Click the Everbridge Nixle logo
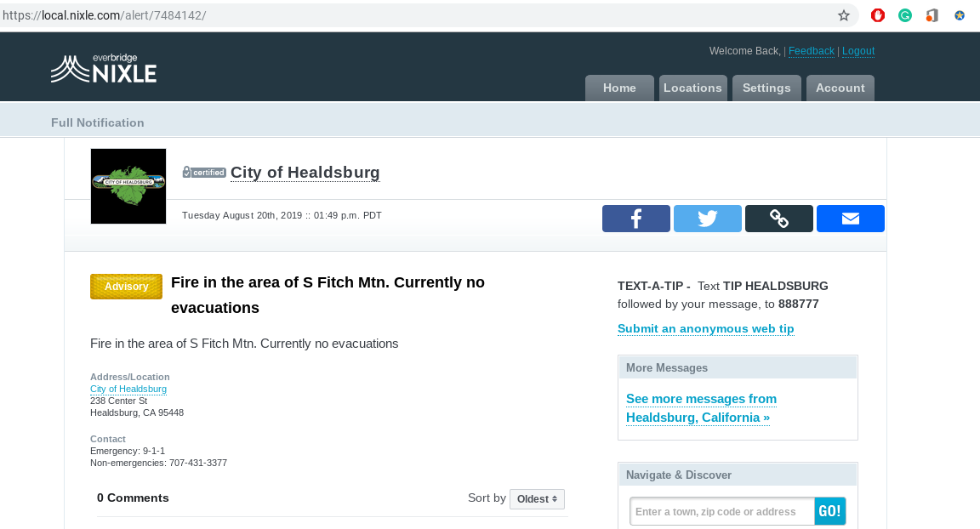This screenshot has height=529, width=980. pos(104,69)
